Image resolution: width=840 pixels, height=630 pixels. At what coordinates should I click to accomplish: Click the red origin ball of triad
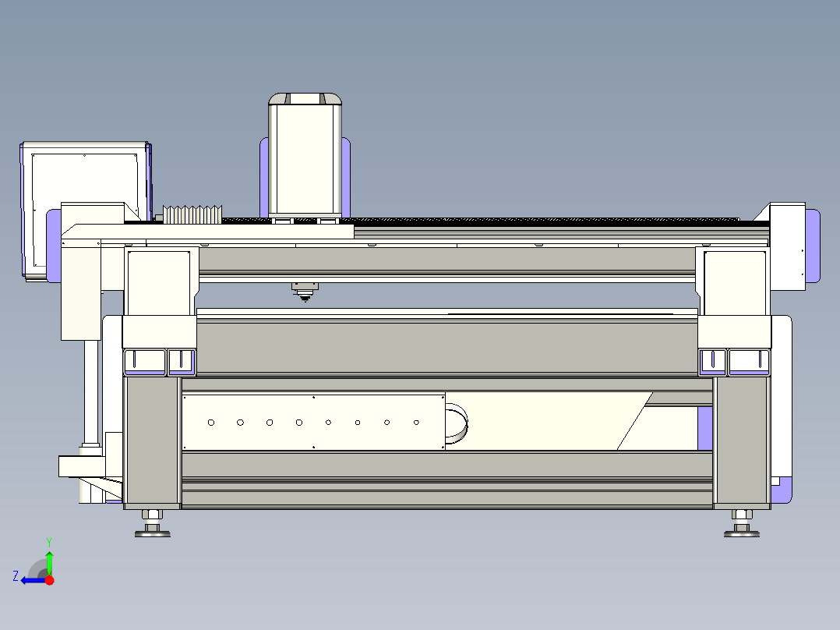(49, 580)
